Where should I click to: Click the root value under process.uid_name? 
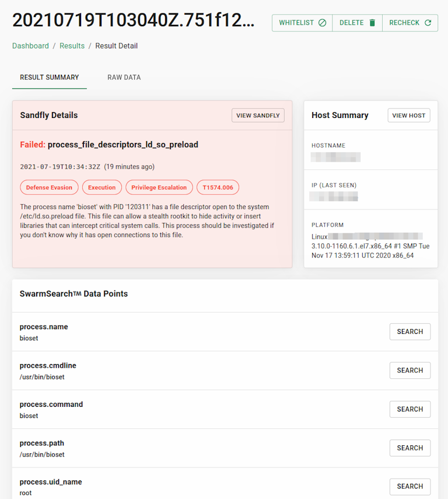[26, 493]
